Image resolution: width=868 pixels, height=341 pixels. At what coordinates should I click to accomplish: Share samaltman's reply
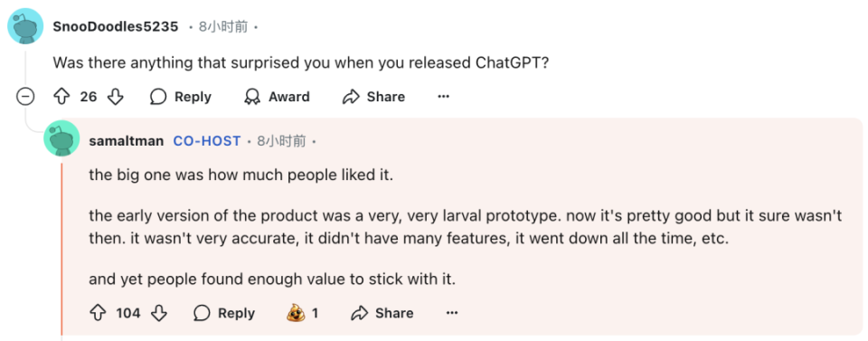pos(382,313)
